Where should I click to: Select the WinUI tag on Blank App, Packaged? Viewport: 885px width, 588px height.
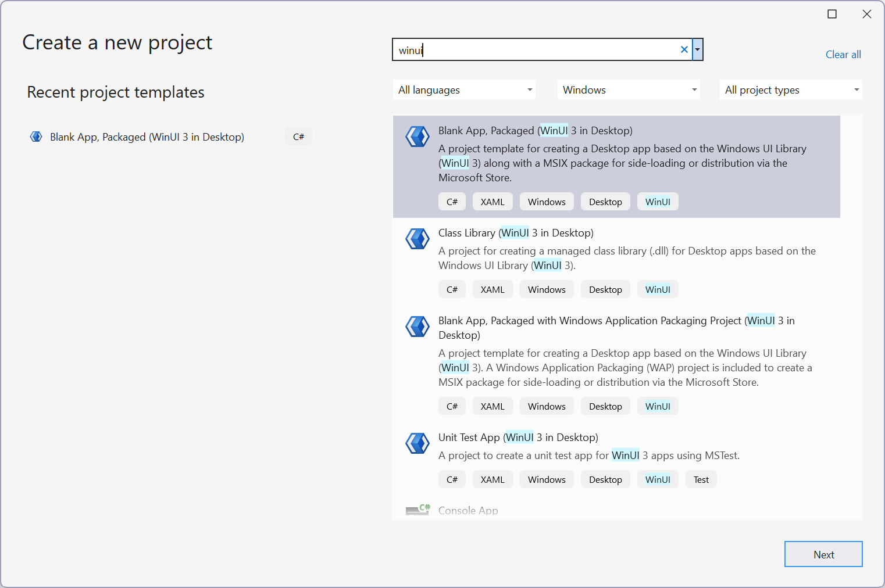coord(658,201)
